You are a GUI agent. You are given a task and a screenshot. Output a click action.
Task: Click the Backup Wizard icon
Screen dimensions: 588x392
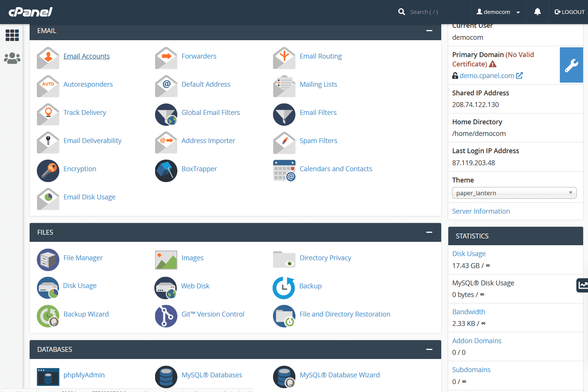[48, 316]
